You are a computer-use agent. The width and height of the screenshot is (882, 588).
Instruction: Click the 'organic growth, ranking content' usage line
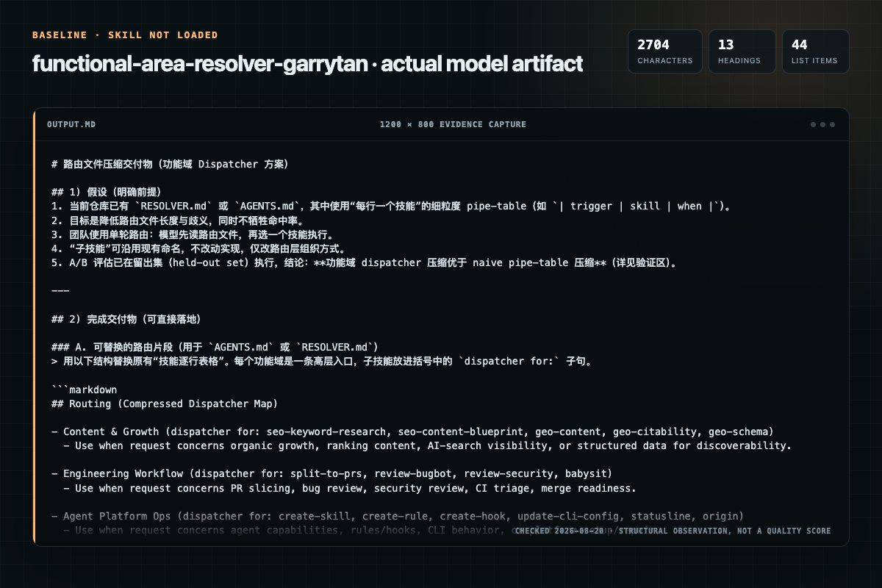427,445
